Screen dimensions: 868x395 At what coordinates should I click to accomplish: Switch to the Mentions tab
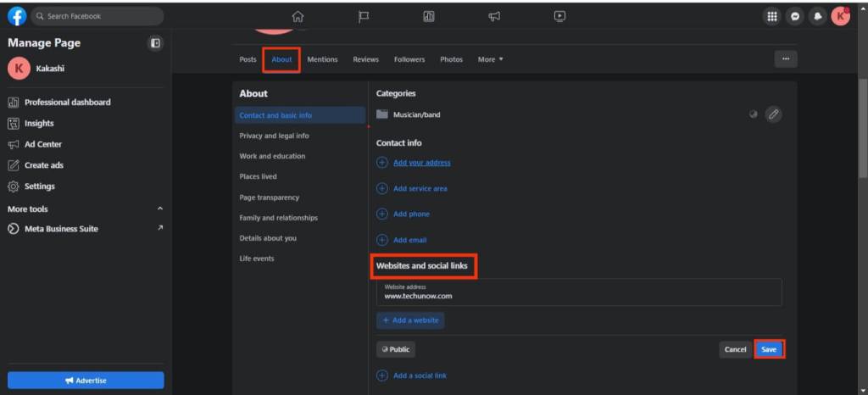tap(322, 59)
